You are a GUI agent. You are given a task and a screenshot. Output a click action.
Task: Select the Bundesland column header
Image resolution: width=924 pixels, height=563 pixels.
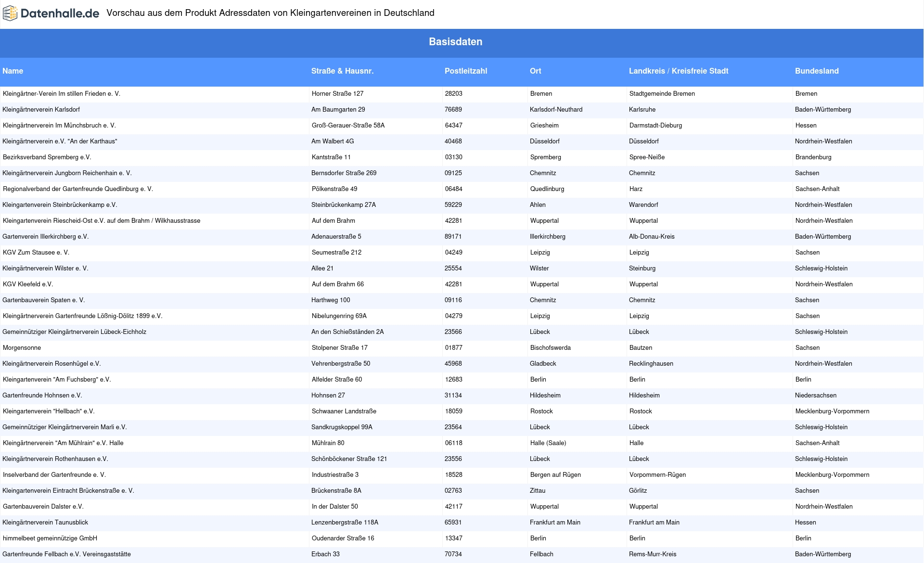[817, 71]
